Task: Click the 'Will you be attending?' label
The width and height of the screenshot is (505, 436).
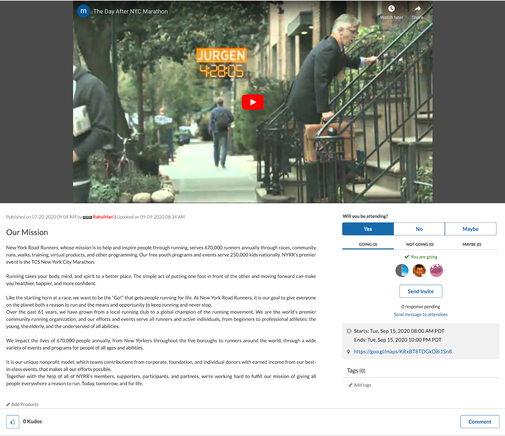Action: (x=365, y=216)
